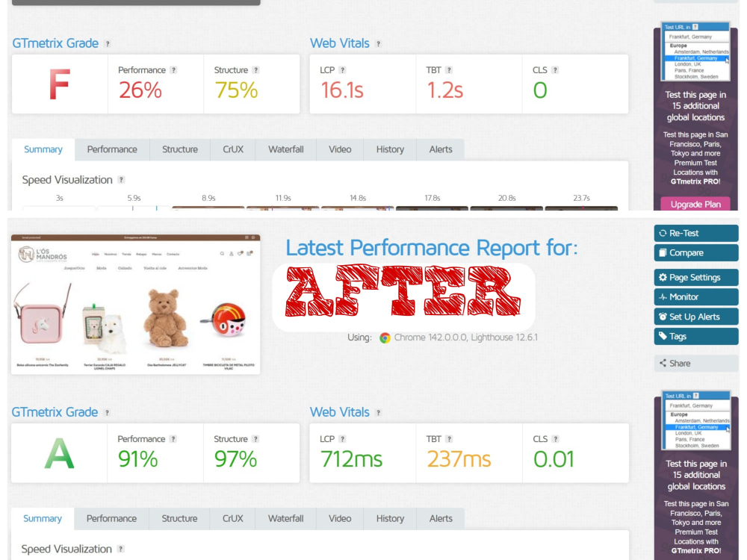Screen dimensions: 747x560
Task: Click the 26% Performance score
Action: 140,90
